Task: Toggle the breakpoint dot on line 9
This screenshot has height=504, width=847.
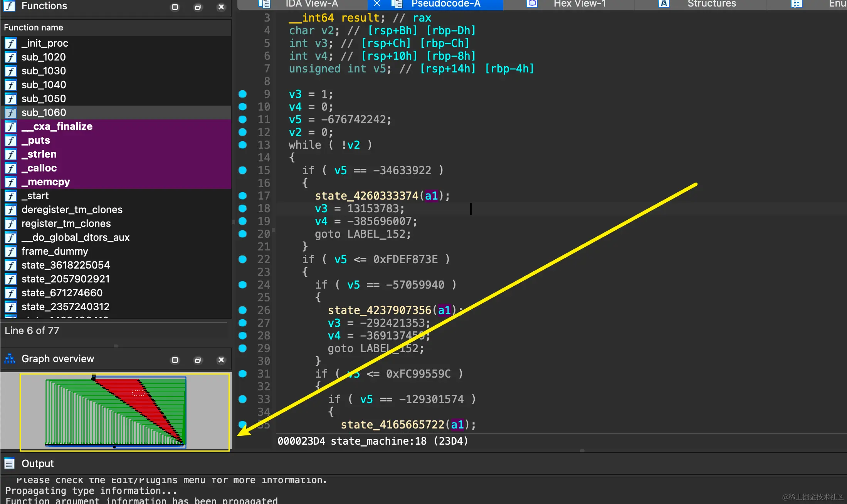Action: pos(242,94)
